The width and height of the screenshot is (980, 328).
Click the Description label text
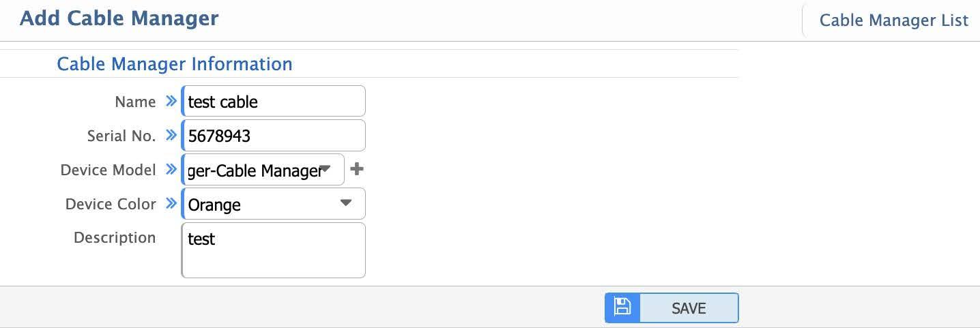[115, 237]
